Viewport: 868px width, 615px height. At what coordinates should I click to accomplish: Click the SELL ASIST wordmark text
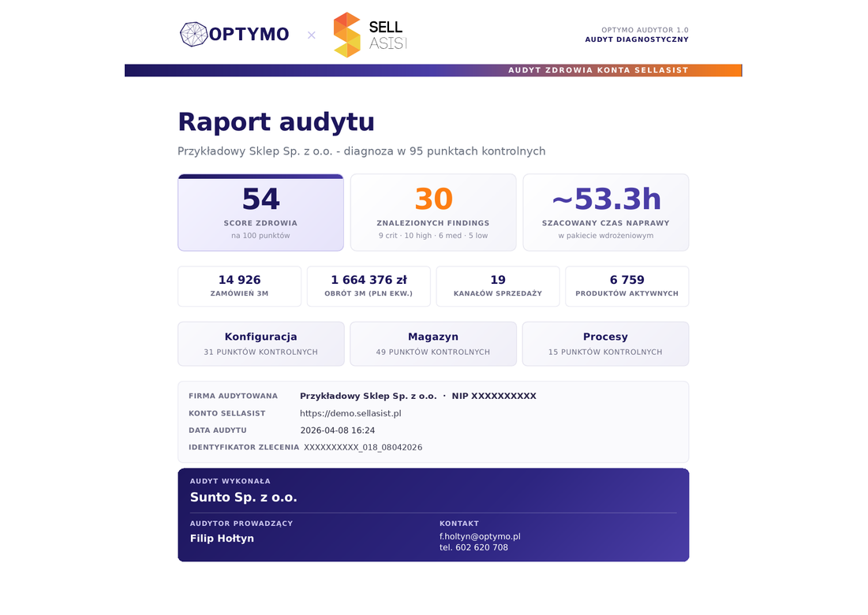click(388, 35)
